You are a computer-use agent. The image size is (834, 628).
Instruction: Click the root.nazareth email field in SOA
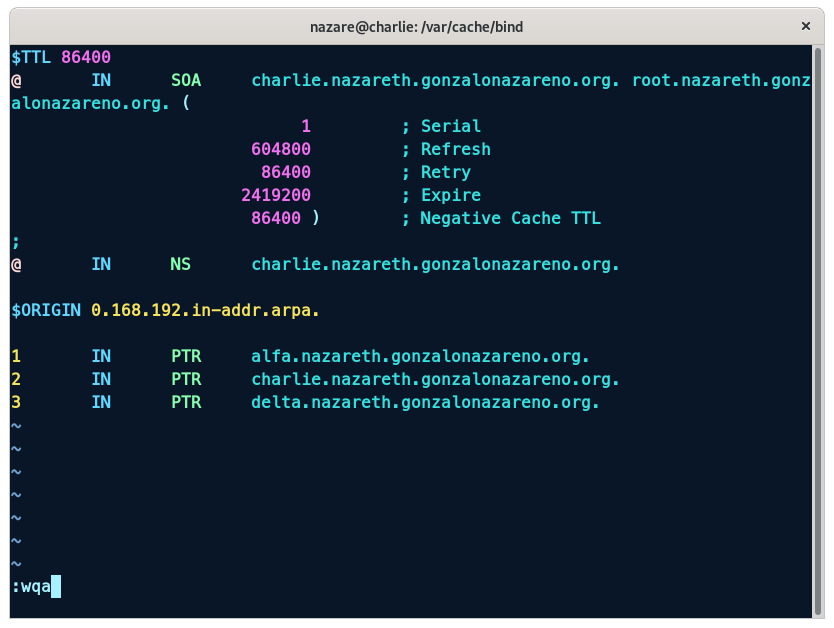point(720,81)
